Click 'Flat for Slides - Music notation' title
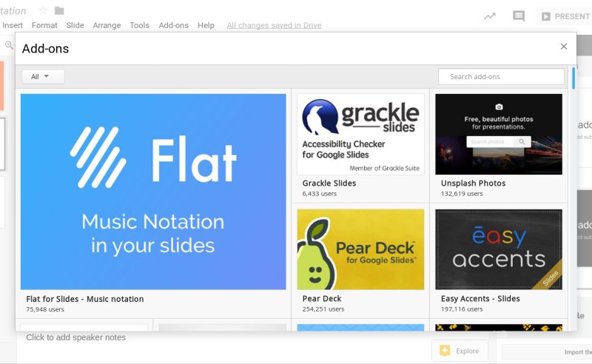 [x=85, y=299]
